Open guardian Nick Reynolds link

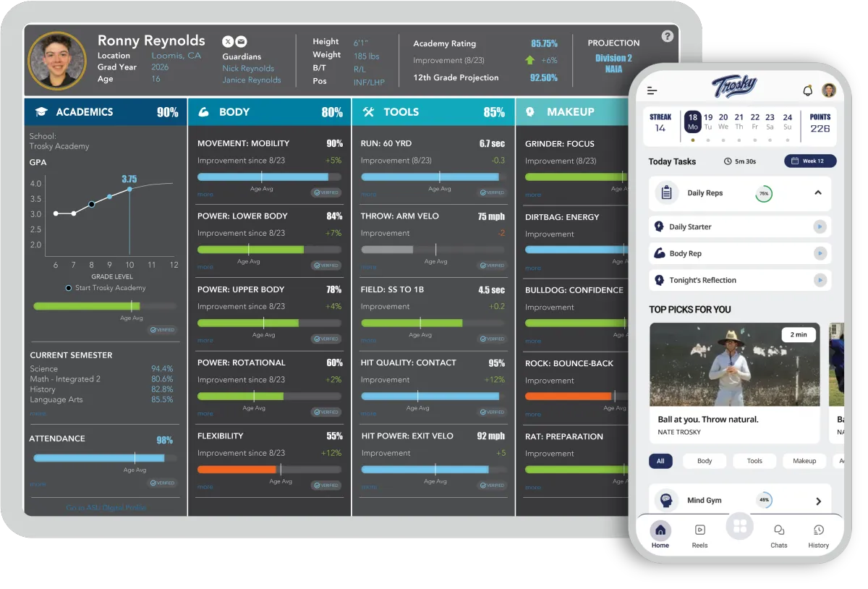pos(248,69)
